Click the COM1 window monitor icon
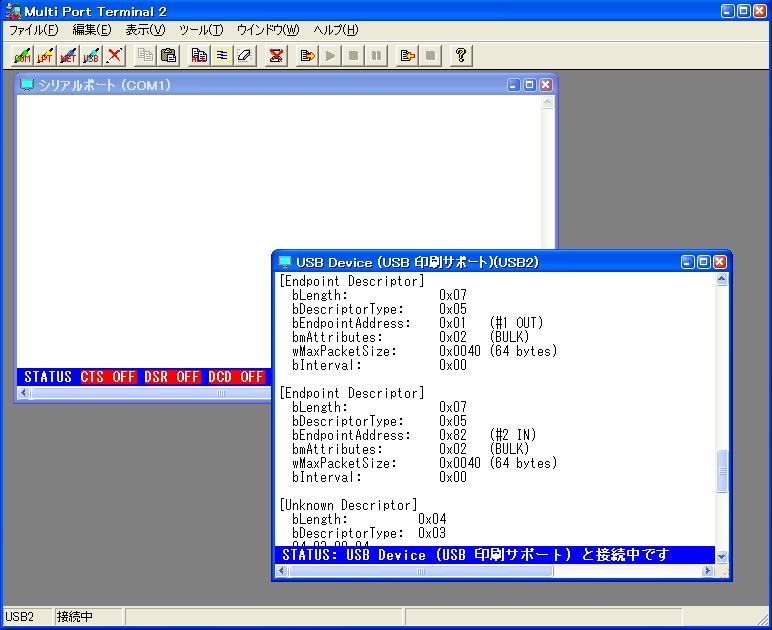 27,85
